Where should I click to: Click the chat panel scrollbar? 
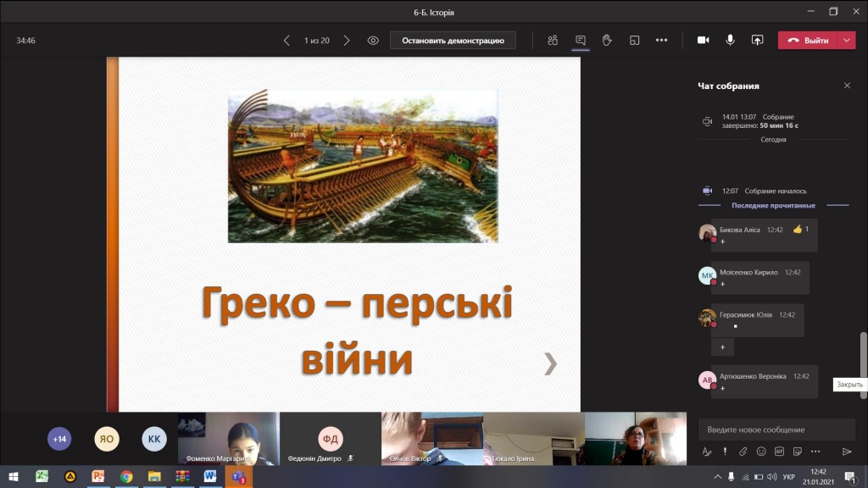(x=864, y=364)
